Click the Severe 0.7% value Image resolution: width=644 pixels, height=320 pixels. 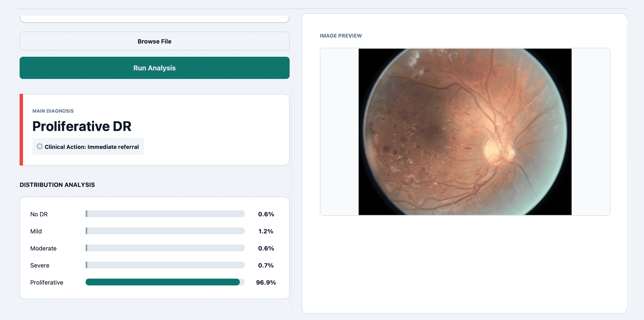click(266, 265)
